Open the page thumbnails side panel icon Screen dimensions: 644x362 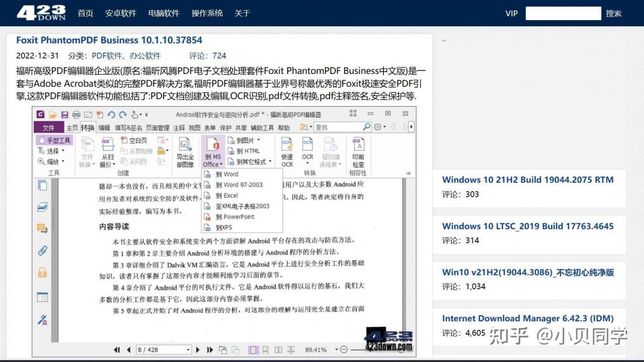[42, 186]
